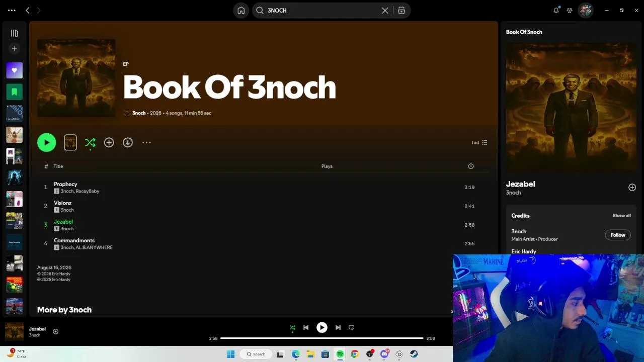Open AL.B.ANYWHERE artist link on Commandments
This screenshot has width=644, height=362.
point(94,248)
